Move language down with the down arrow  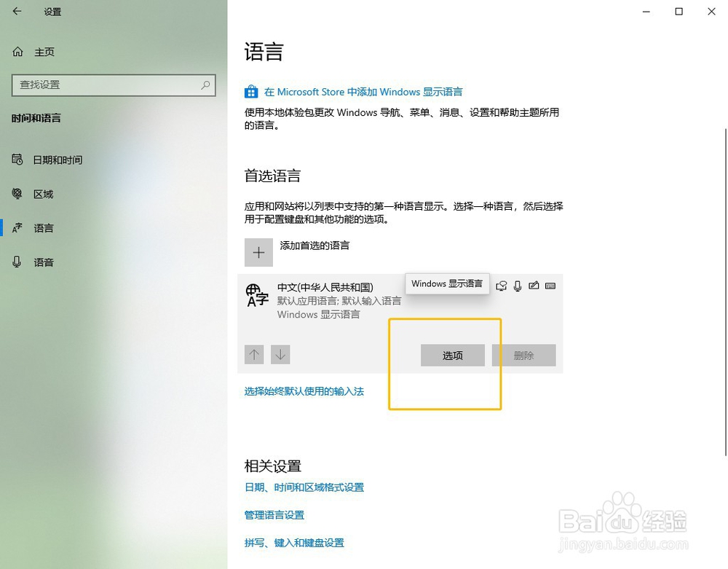click(280, 355)
